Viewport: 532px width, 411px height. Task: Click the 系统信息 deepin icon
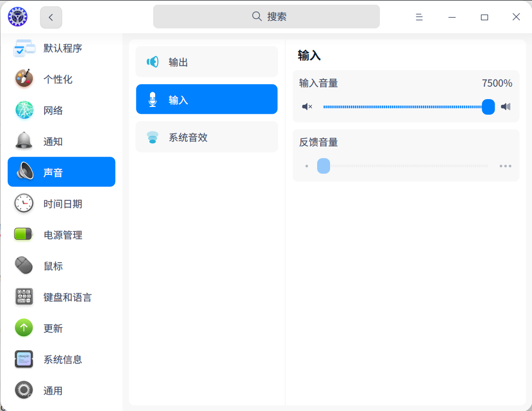[x=24, y=359]
